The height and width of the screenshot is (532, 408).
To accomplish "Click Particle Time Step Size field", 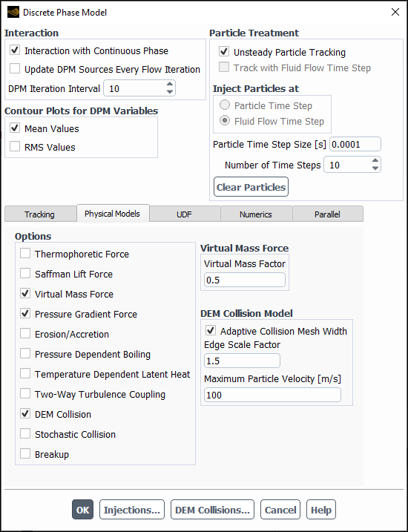I will [355, 144].
